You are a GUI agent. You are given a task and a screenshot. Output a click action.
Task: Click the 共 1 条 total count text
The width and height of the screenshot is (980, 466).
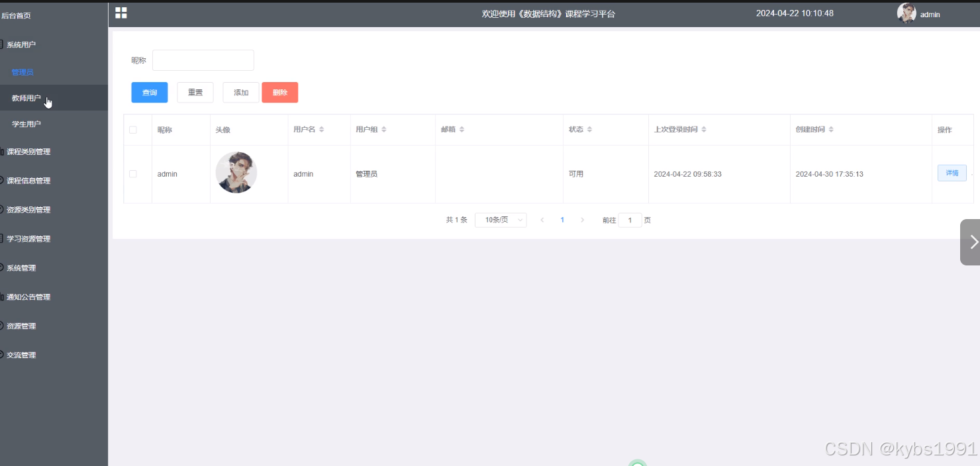[457, 220]
